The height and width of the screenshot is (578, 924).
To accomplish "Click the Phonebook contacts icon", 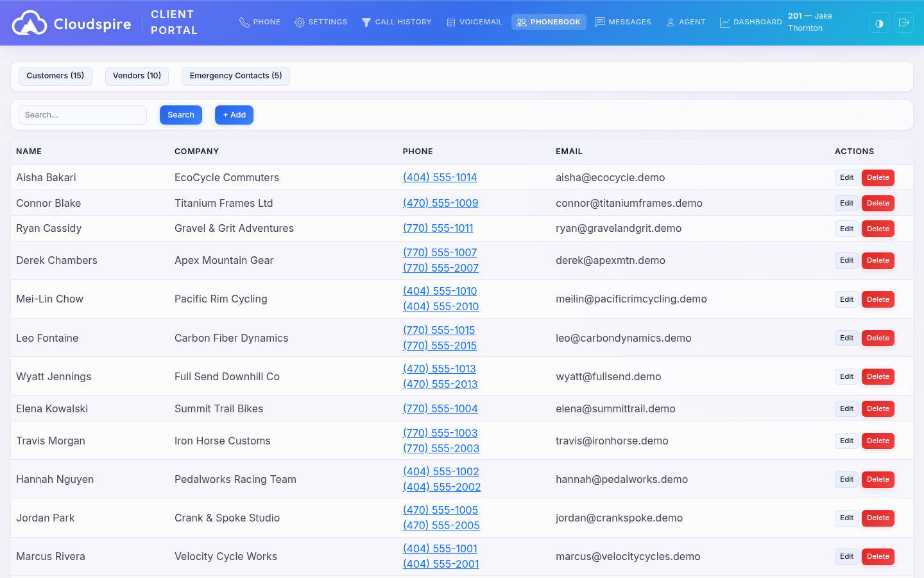I will [x=521, y=21].
